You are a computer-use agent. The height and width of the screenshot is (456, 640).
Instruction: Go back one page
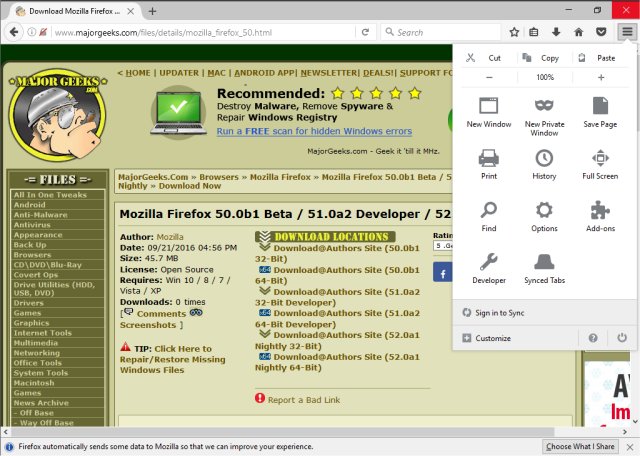point(13,32)
